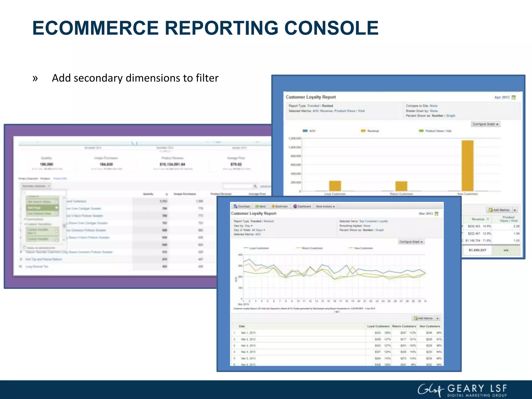Screen dimensions: 532x399
Task: Click the Loyal Customers column header
Action: 378,326
